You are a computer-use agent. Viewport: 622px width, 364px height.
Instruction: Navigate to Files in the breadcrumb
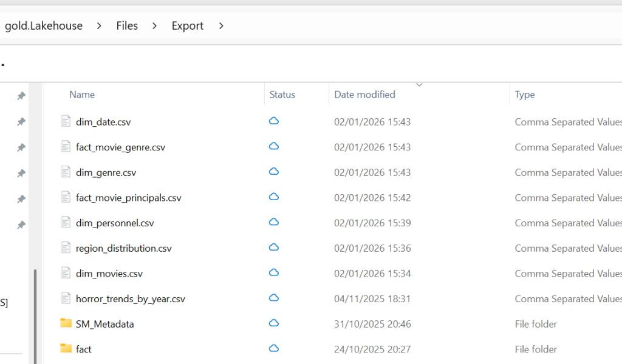[x=127, y=26]
